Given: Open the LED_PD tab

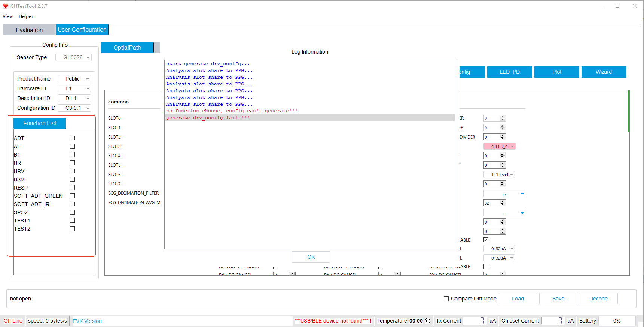Looking at the screenshot, I should point(510,72).
